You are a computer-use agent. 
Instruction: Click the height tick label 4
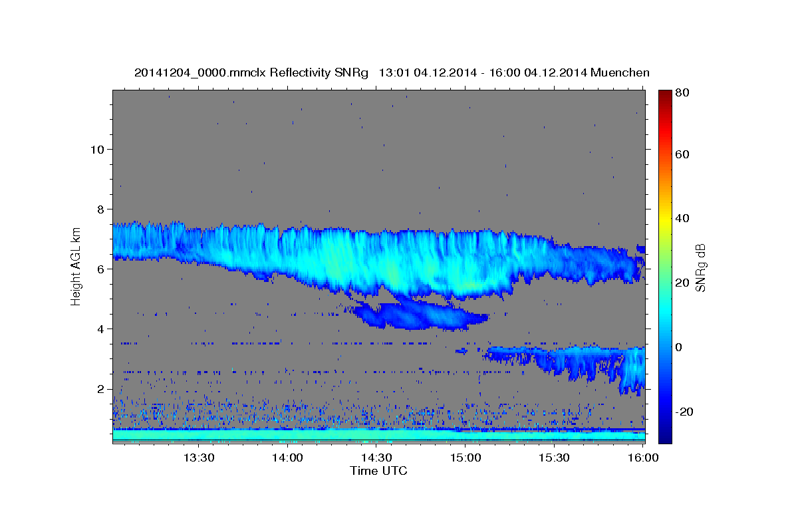pyautogui.click(x=99, y=329)
